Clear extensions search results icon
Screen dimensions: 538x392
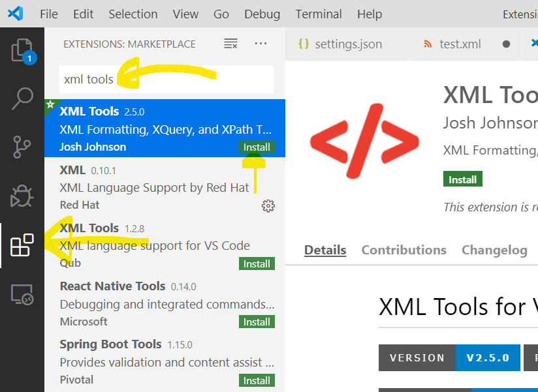[230, 44]
